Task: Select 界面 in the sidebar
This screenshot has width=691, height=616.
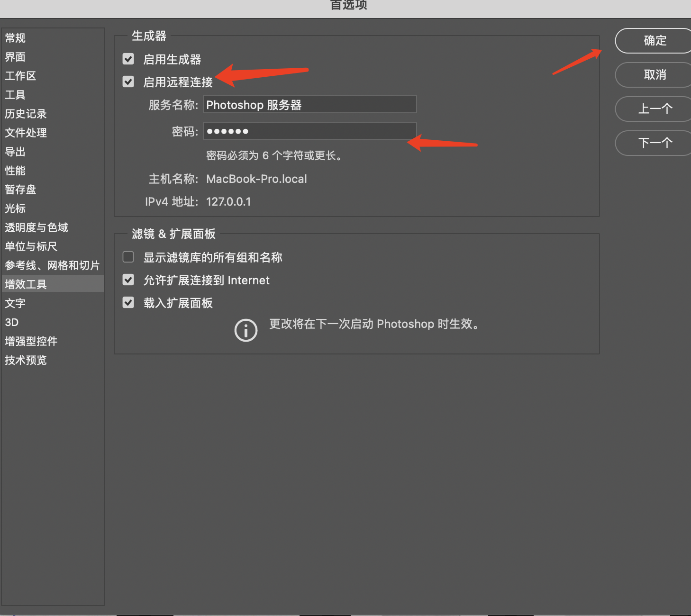Action: coord(53,57)
